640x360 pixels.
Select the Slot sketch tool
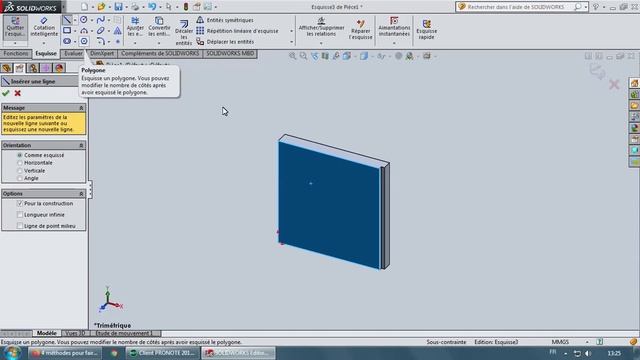67,41
